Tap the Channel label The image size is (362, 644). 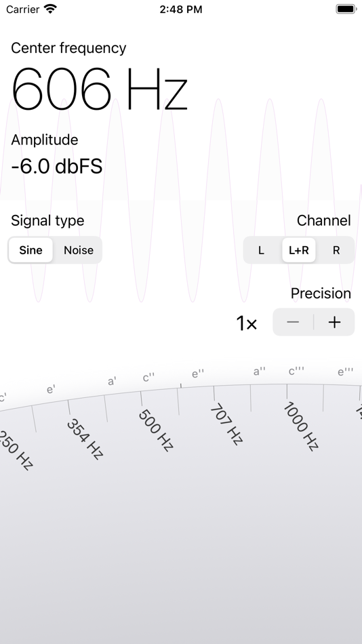tap(324, 220)
